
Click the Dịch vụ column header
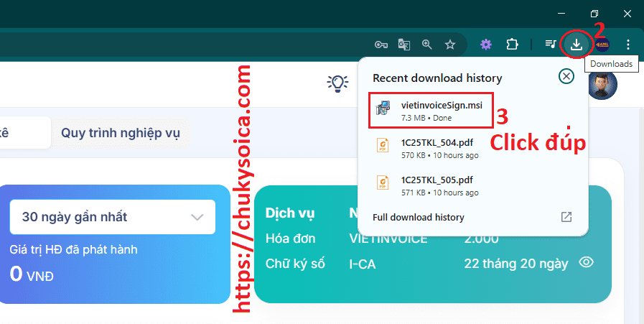tap(289, 213)
